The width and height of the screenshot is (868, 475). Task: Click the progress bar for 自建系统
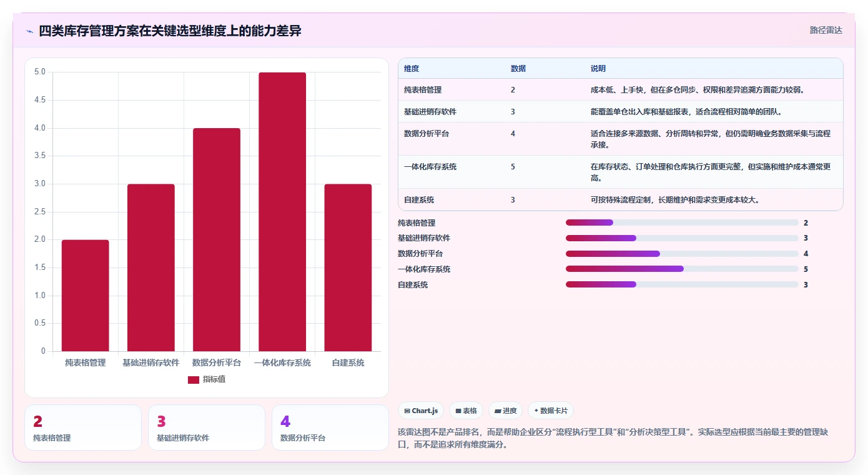tap(682, 284)
